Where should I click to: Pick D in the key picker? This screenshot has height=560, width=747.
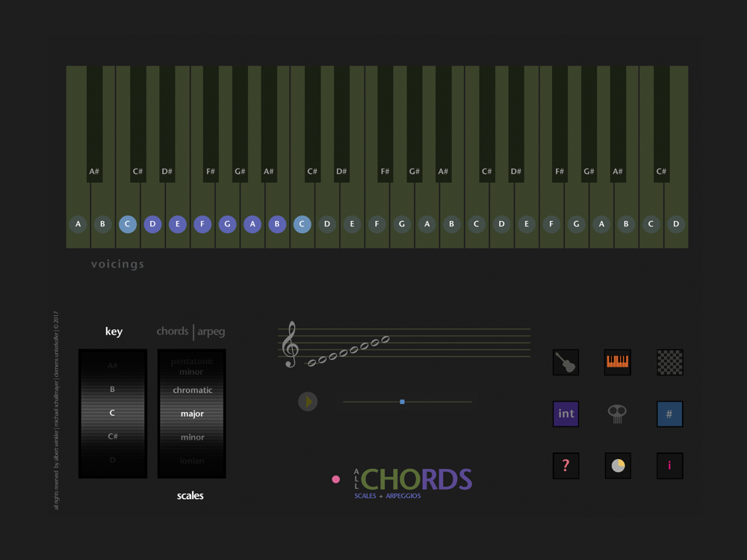[x=113, y=460]
